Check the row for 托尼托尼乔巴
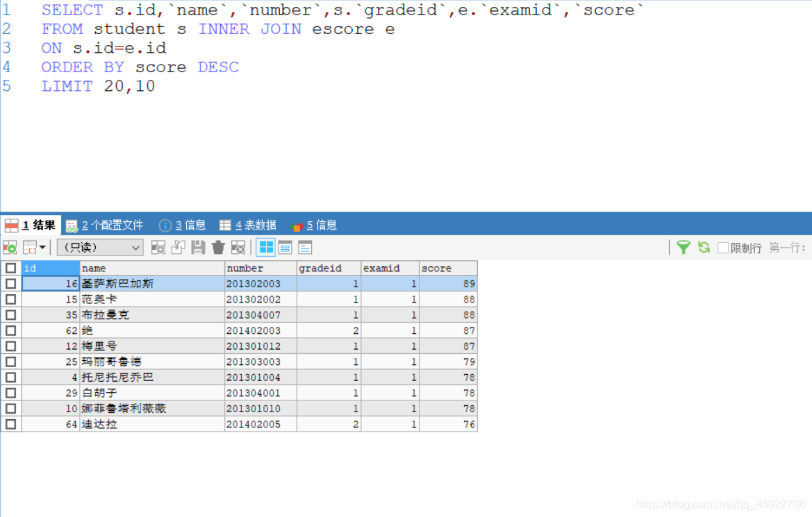Screen dimensions: 812x517 tap(11, 378)
